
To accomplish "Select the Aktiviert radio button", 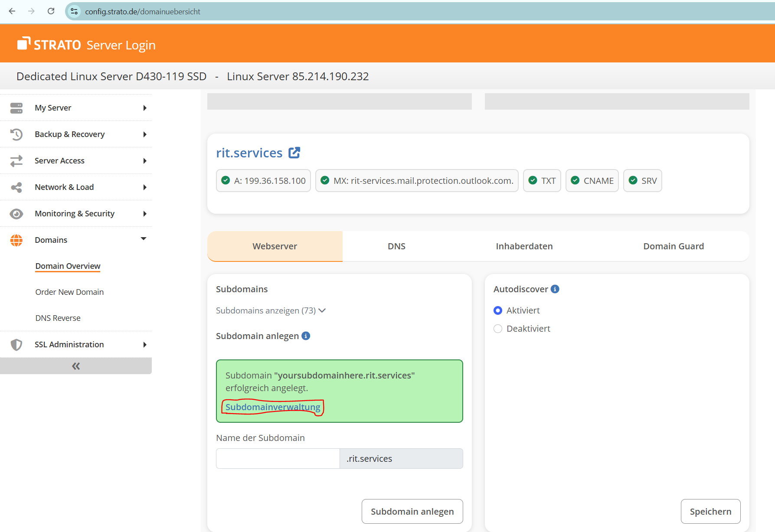I will tap(498, 310).
